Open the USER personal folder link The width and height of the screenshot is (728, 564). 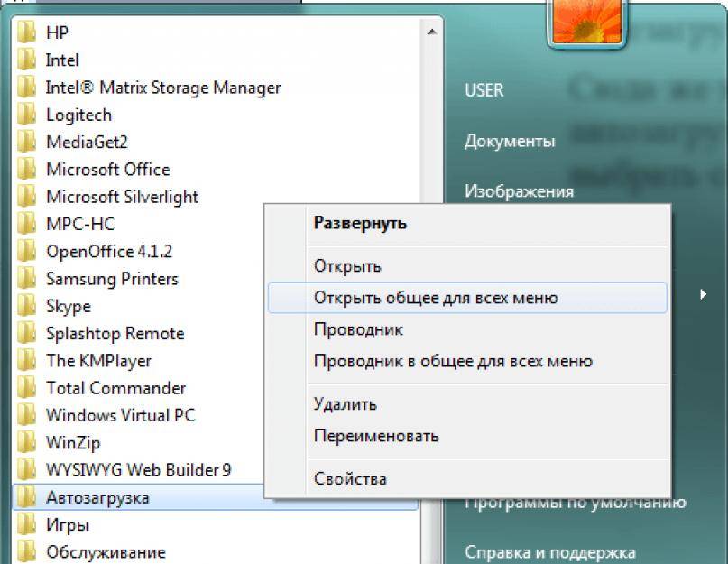point(484,90)
